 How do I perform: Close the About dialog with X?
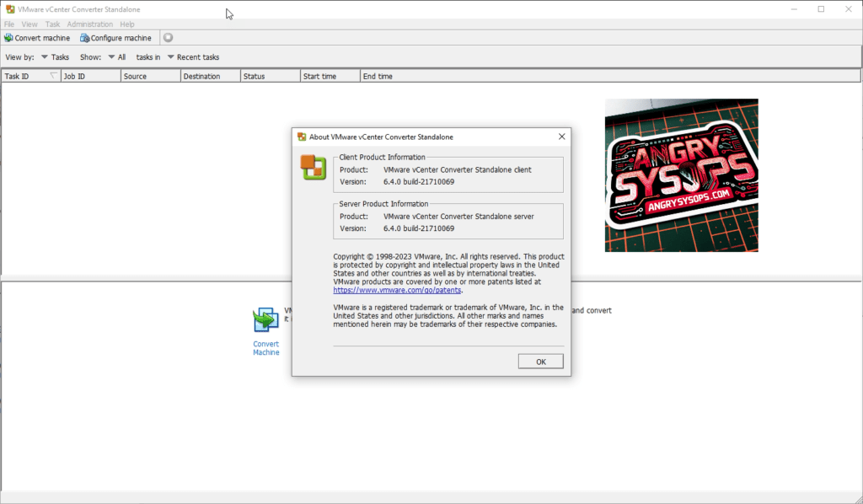[x=561, y=137]
